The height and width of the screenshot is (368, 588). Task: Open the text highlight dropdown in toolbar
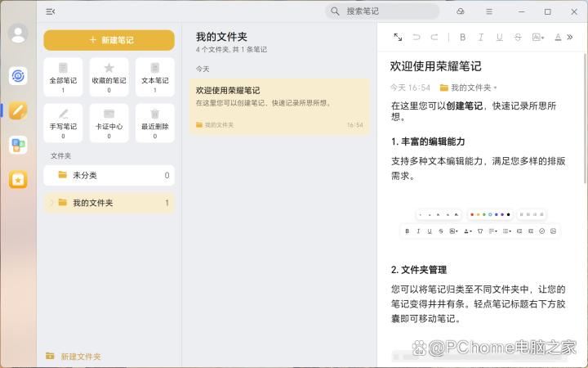538,37
